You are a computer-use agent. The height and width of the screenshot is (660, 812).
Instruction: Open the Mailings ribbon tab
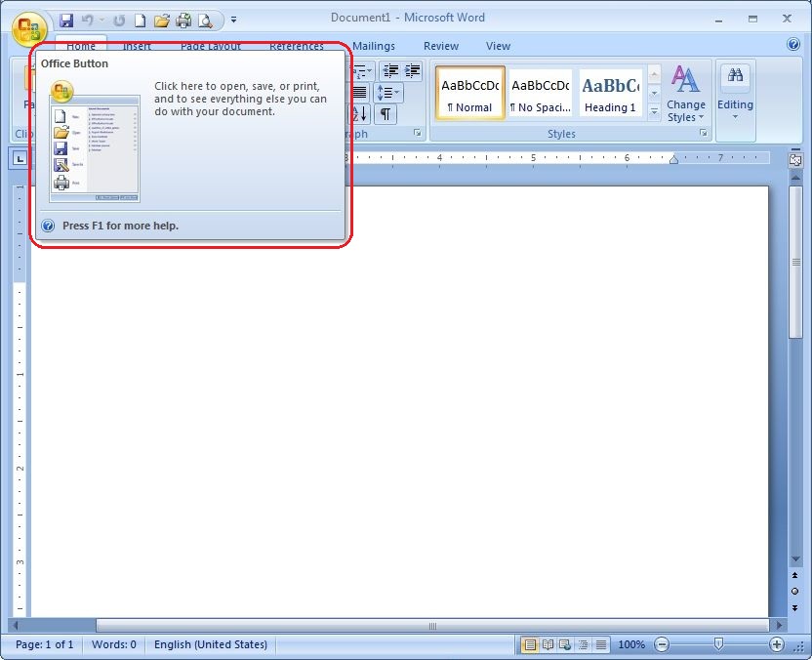tap(374, 46)
